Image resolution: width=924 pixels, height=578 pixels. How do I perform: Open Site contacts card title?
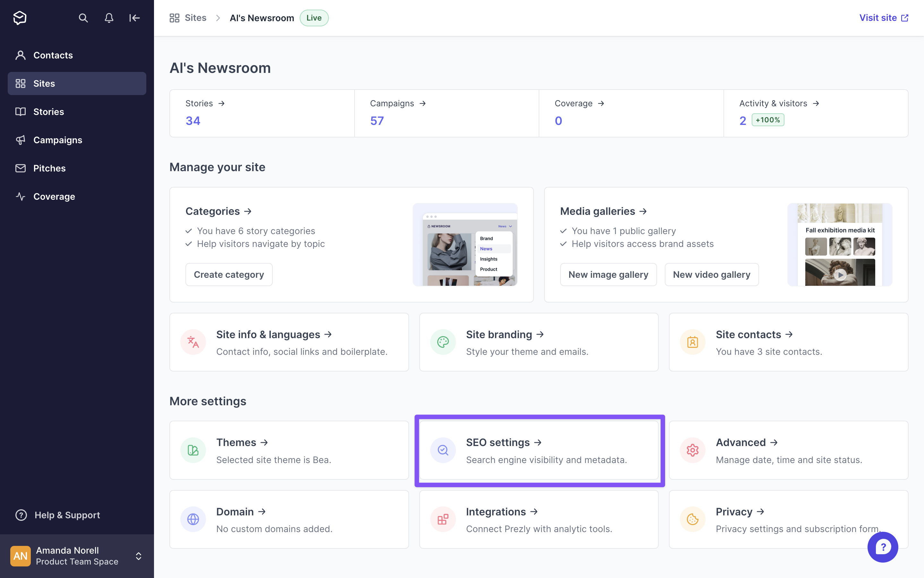(754, 334)
